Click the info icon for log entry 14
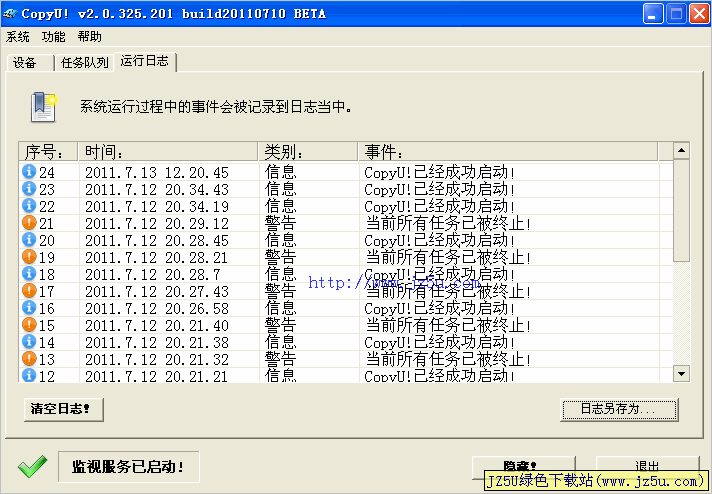The height and width of the screenshot is (494, 712). click(29, 341)
